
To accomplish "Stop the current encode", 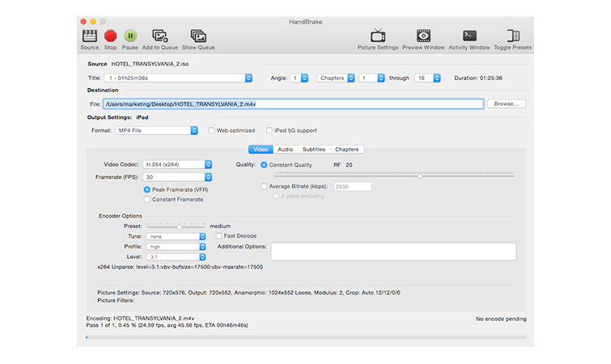I will click(x=111, y=36).
